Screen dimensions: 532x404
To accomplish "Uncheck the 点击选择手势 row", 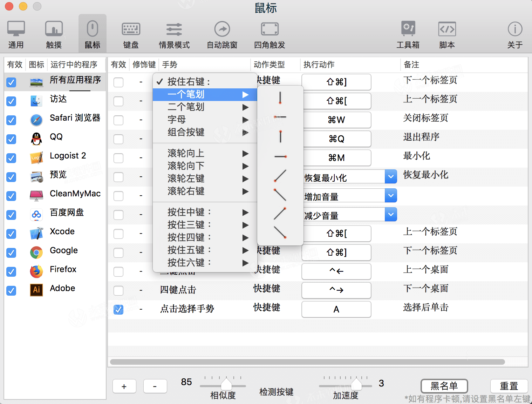I will point(118,310).
